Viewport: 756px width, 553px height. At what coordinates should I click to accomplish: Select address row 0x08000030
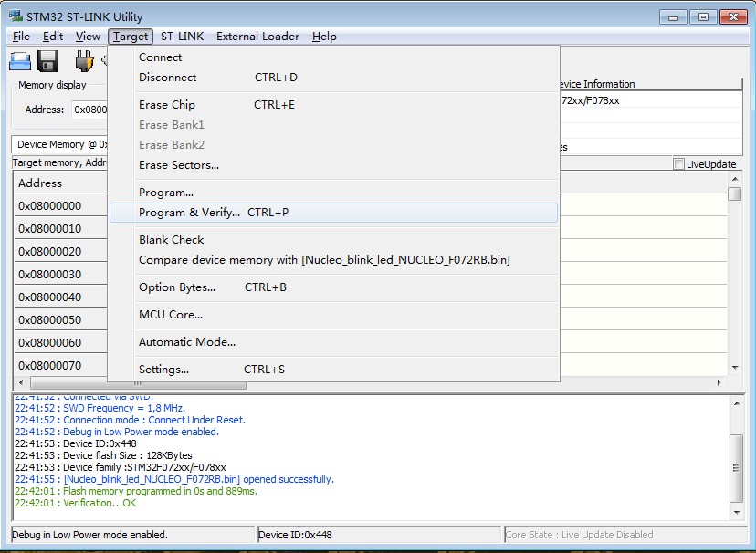click(x=59, y=274)
